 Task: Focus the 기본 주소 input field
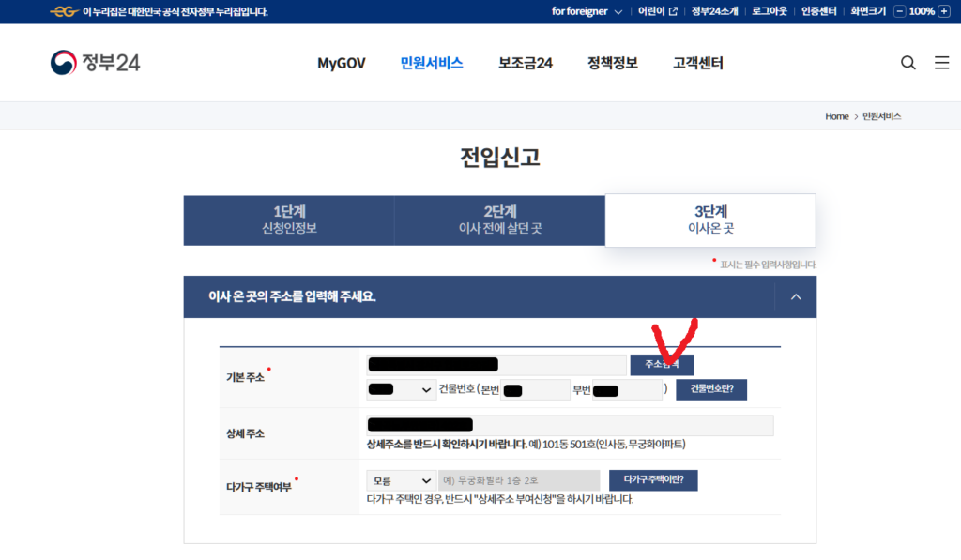pos(496,365)
